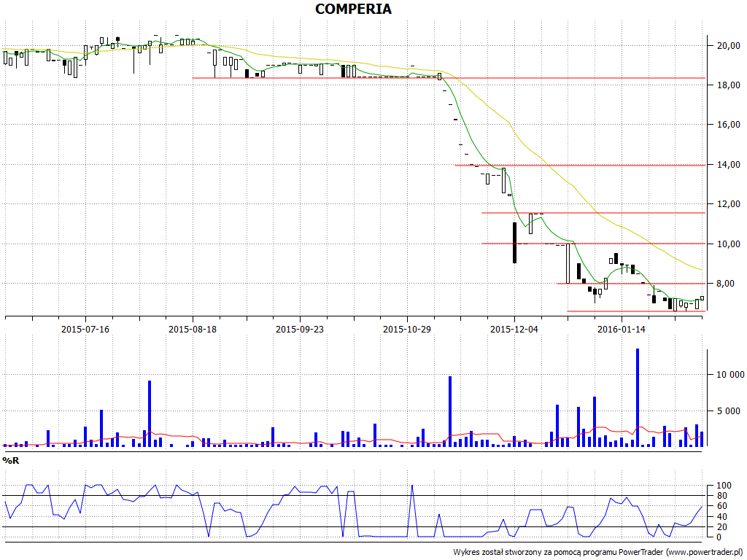Click the 18,00 price axis label

point(729,85)
